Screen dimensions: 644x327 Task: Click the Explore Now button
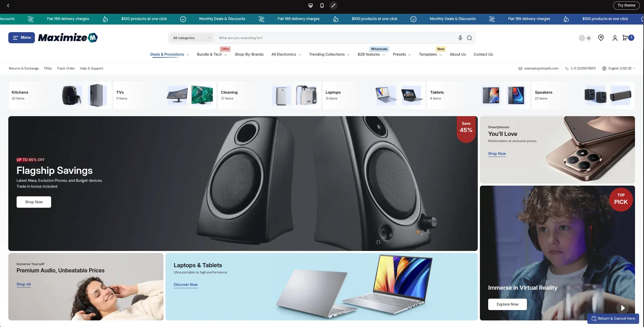click(507, 305)
